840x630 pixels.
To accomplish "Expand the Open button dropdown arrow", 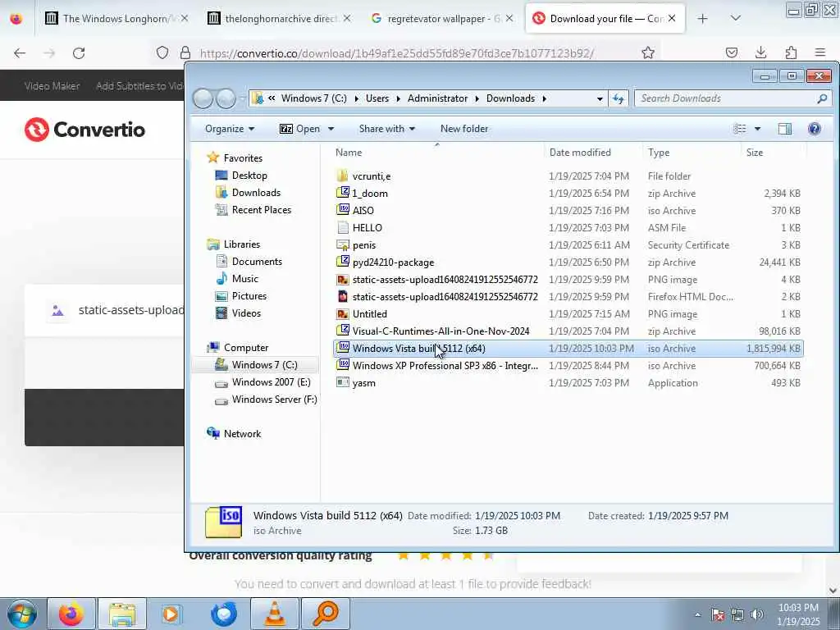I will [x=331, y=129].
